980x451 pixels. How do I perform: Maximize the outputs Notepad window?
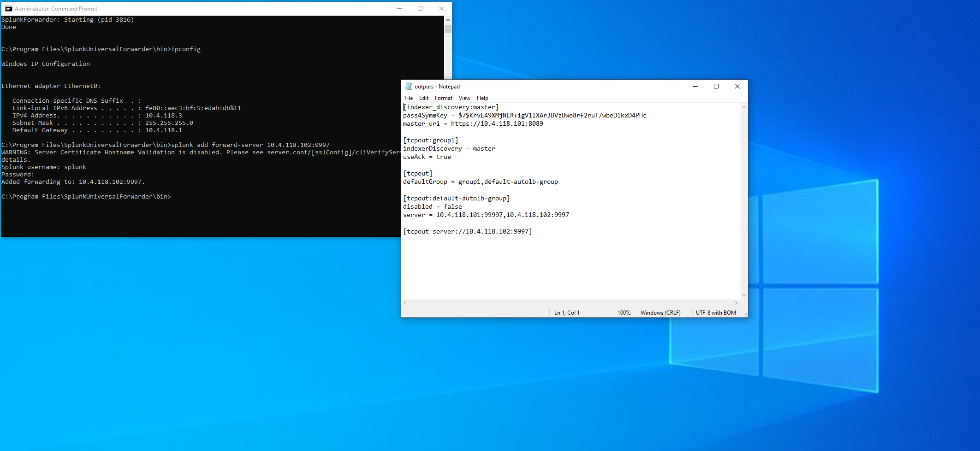716,86
